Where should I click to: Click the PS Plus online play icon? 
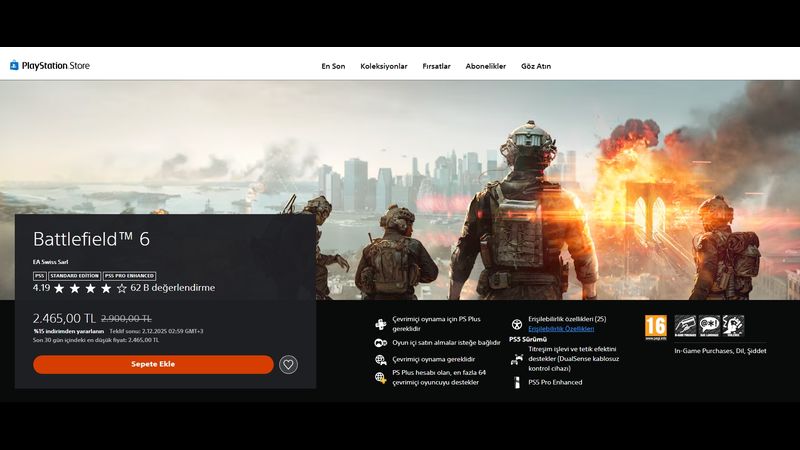[381, 324]
